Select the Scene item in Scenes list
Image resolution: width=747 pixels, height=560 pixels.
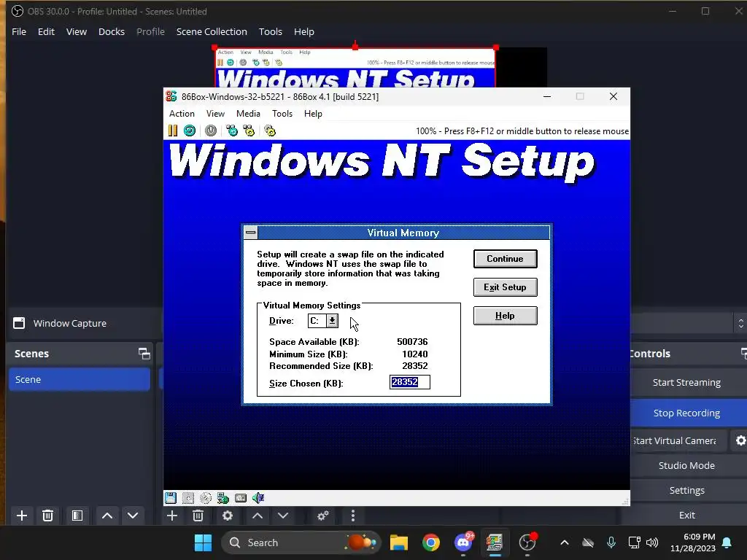pyautogui.click(x=79, y=379)
